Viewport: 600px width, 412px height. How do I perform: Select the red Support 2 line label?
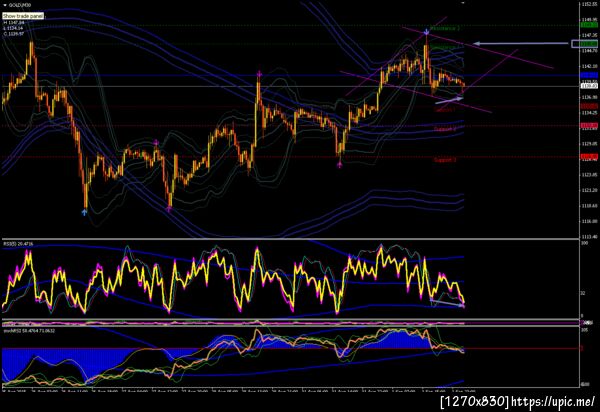(445, 129)
